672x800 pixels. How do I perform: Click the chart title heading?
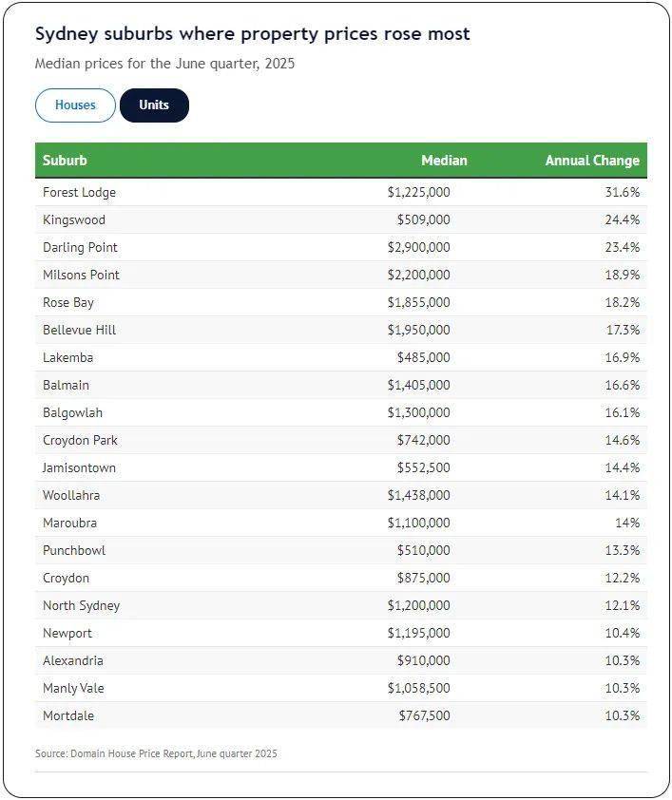[252, 34]
